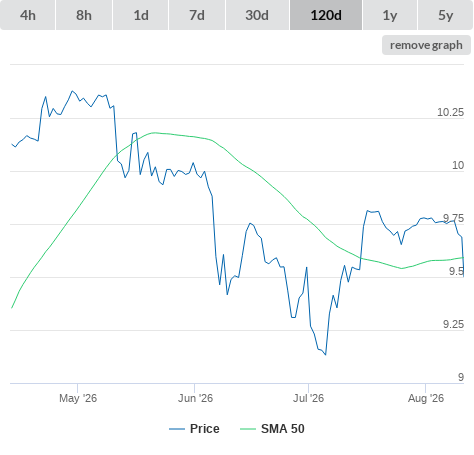Image resolution: width=474 pixels, height=455 pixels.
Task: Toggle the SMA 50 legend entry
Action: (283, 429)
